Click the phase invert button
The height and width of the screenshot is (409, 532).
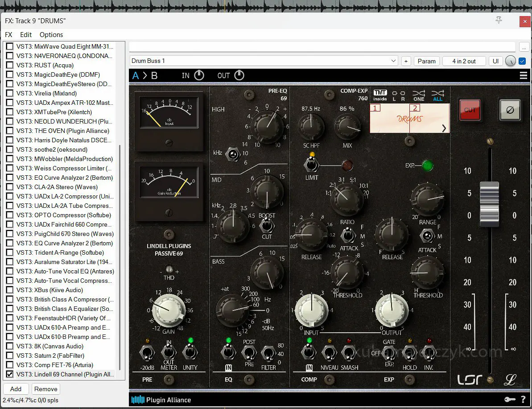click(x=510, y=110)
